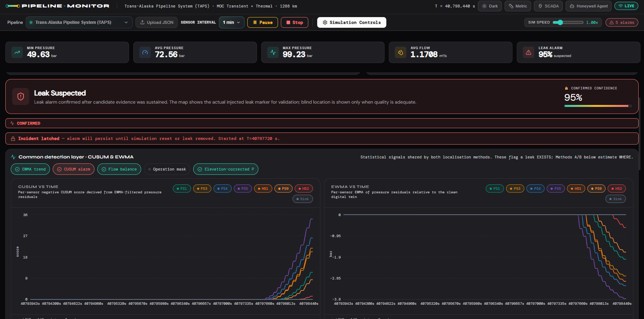Click the Min Pressure value 49.63

pyautogui.click(x=38, y=54)
